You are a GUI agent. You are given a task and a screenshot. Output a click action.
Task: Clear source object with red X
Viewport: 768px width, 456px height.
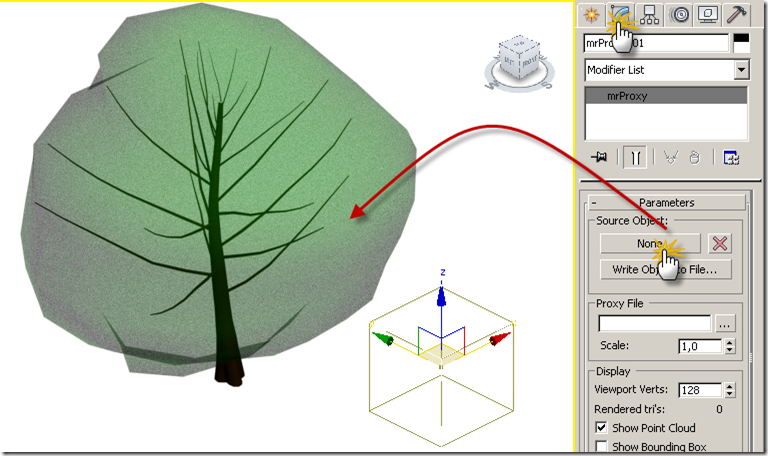(720, 243)
